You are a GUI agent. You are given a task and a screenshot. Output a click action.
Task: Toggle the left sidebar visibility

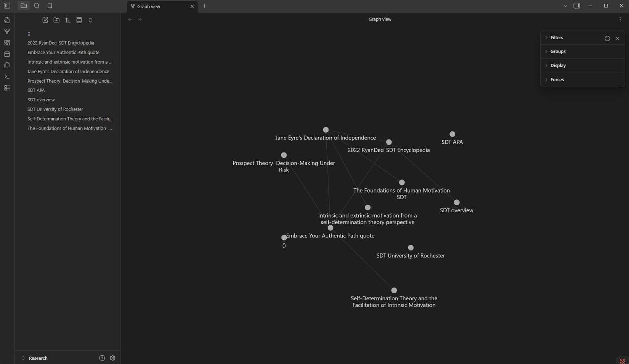click(7, 5)
